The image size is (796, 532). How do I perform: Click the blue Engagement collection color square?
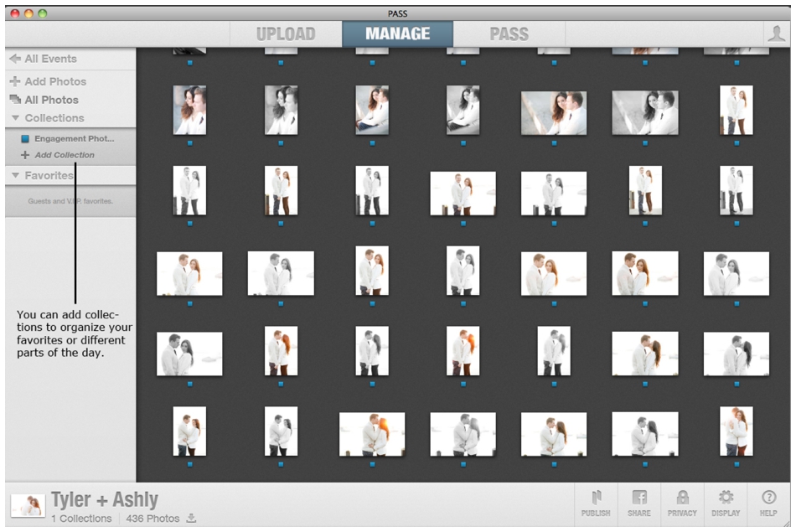(x=25, y=138)
